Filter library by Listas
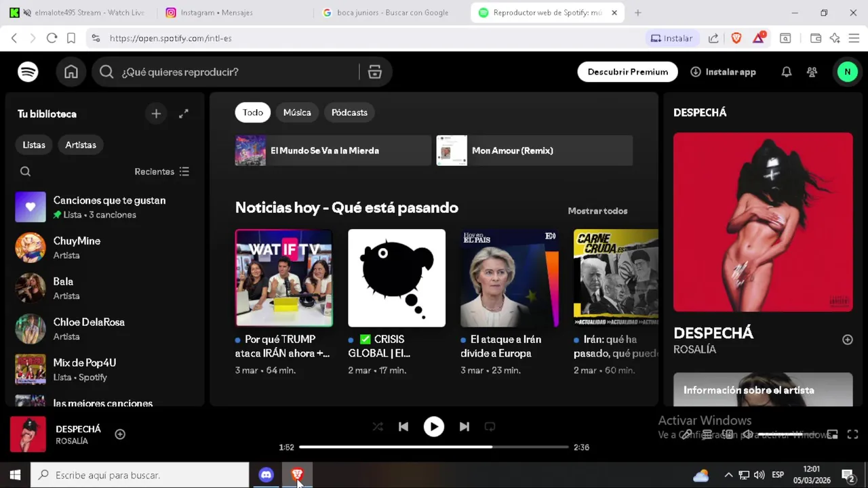Screen dimensions: 868x488 [x=34, y=145]
